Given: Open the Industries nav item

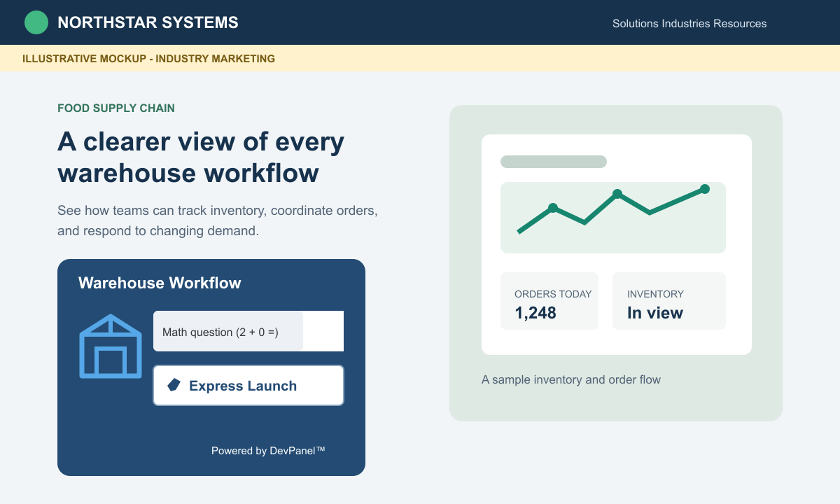Looking at the screenshot, I should point(686,23).
